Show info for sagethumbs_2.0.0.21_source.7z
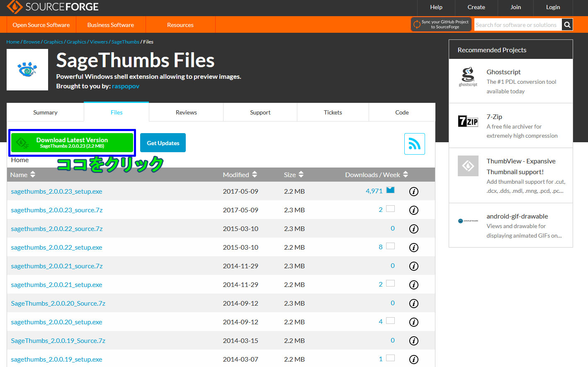Viewport: 588px width, 367px height. (x=414, y=266)
